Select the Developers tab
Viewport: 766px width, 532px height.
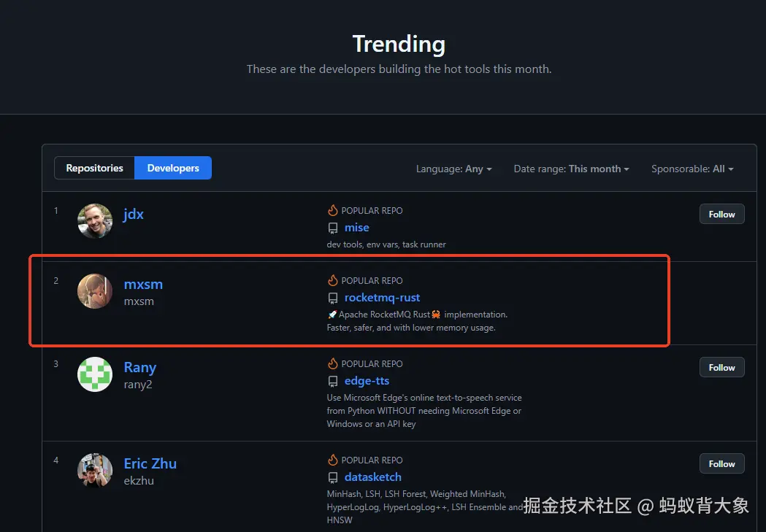point(173,168)
